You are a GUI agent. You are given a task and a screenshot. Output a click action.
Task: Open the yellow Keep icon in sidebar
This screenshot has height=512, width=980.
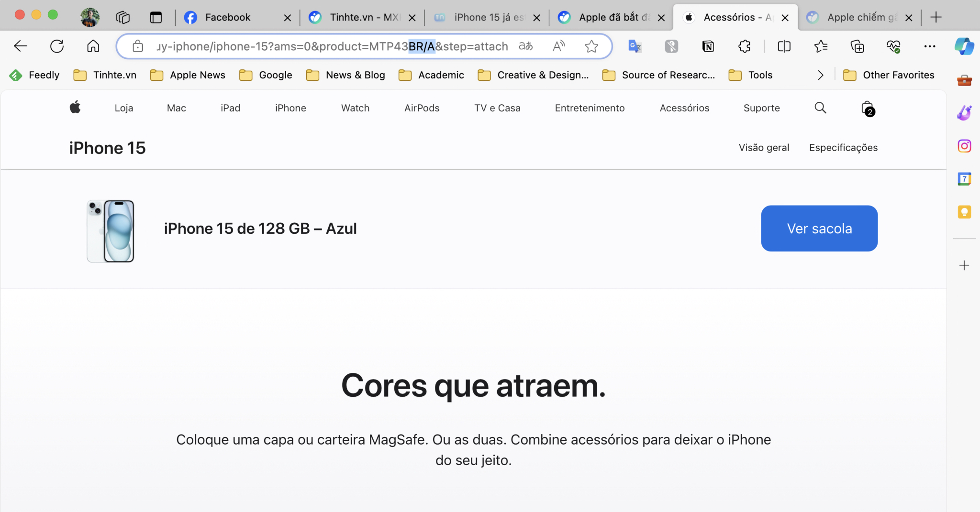click(964, 212)
